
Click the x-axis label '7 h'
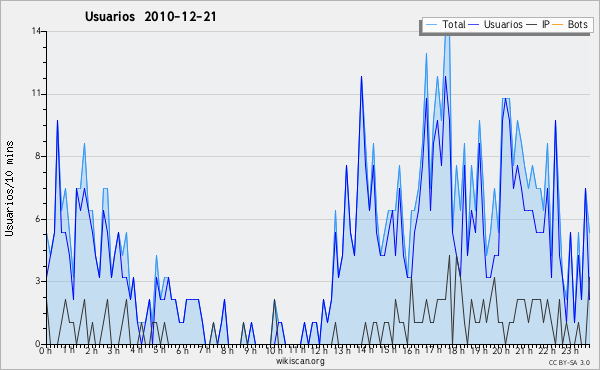click(205, 350)
